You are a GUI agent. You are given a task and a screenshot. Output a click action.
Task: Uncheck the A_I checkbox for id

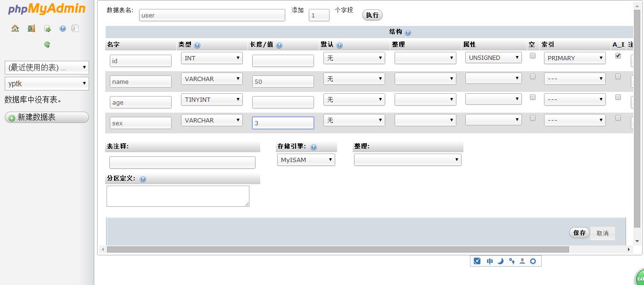(x=618, y=56)
